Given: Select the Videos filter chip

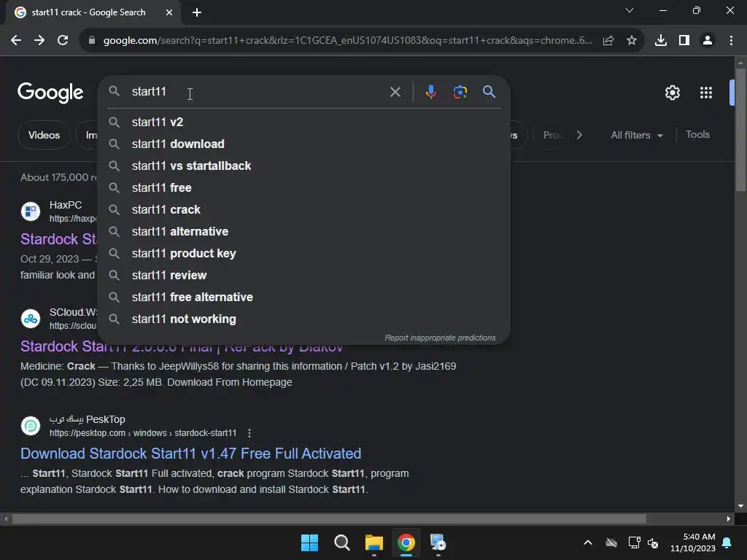Looking at the screenshot, I should point(44,135).
